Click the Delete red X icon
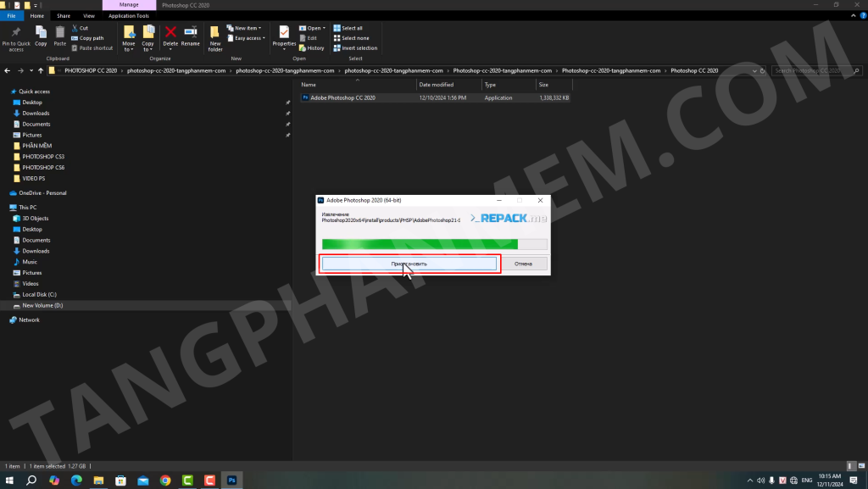 pyautogui.click(x=170, y=32)
